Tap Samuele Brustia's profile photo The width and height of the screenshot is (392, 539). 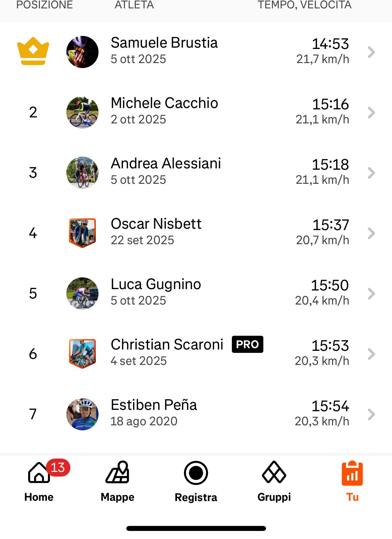pyautogui.click(x=82, y=52)
